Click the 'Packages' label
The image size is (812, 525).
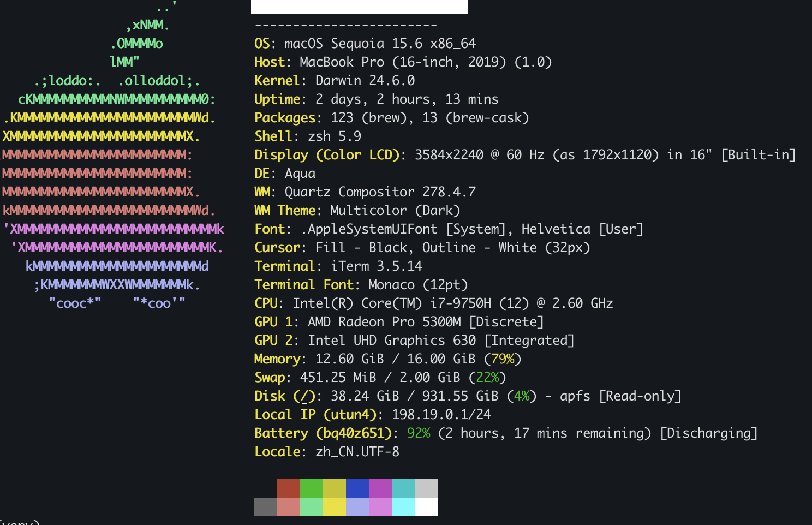[285, 118]
